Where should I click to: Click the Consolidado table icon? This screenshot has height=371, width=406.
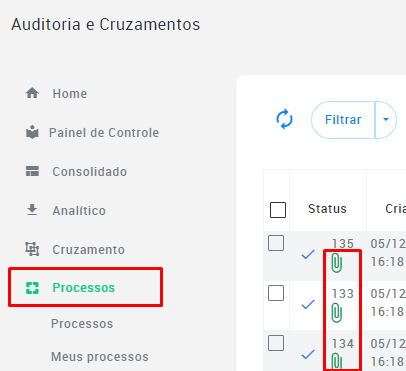click(x=32, y=171)
